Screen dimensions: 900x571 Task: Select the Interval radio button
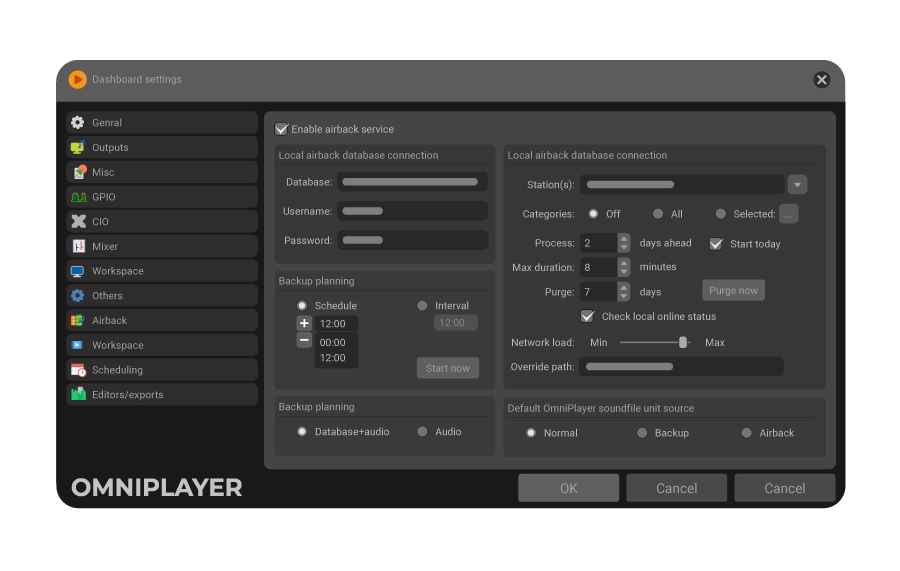click(422, 305)
